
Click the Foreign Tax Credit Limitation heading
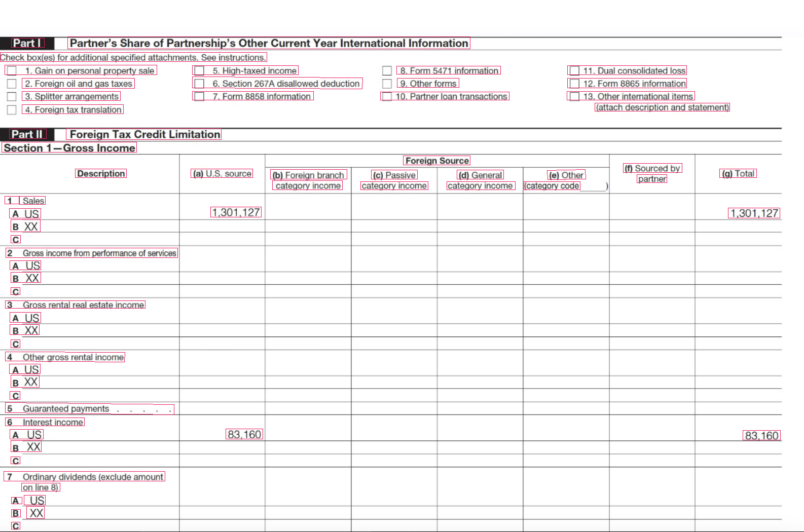(x=144, y=134)
